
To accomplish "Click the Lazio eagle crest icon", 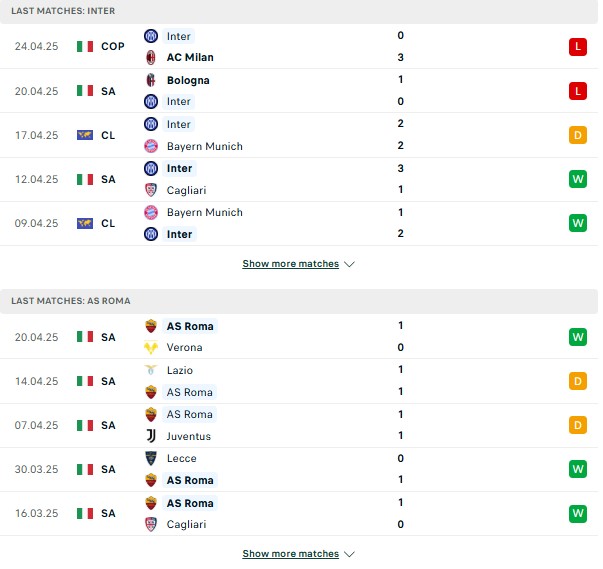I will [x=151, y=370].
